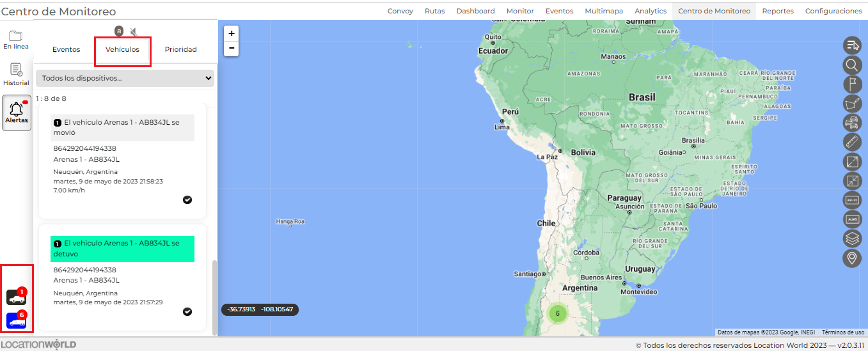Open the list selection tool on the map toolbar
The image size is (868, 351).
[852, 45]
